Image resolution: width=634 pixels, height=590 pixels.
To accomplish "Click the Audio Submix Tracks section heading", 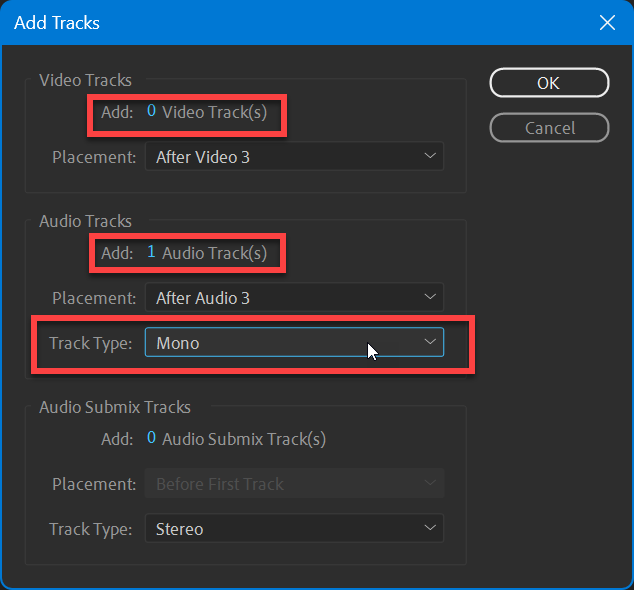I will coord(115,407).
